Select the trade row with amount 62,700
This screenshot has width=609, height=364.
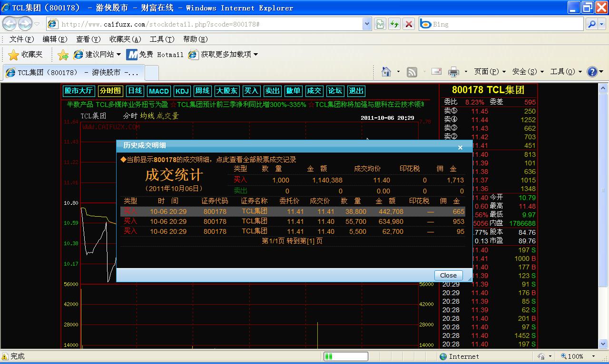point(293,231)
